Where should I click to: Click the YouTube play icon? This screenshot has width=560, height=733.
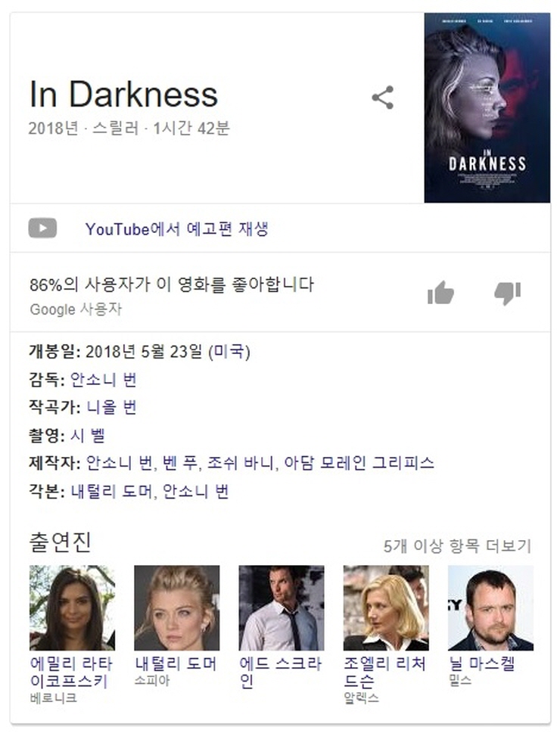[x=42, y=228]
